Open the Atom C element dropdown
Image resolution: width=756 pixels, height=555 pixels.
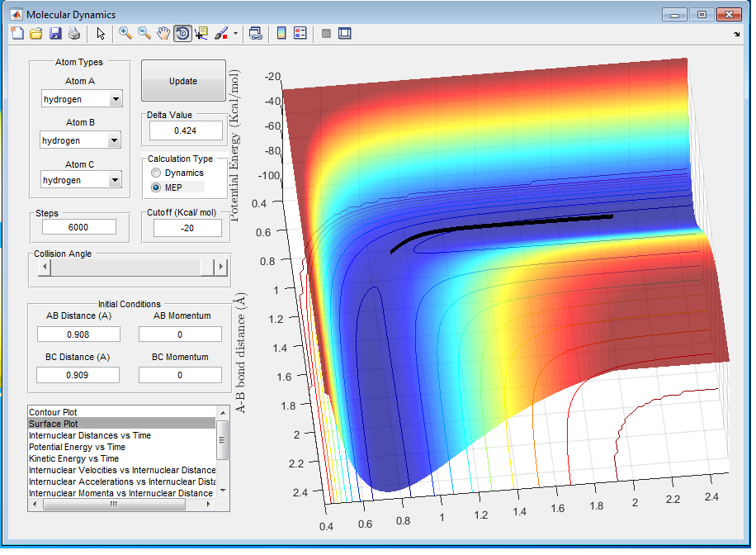(115, 180)
